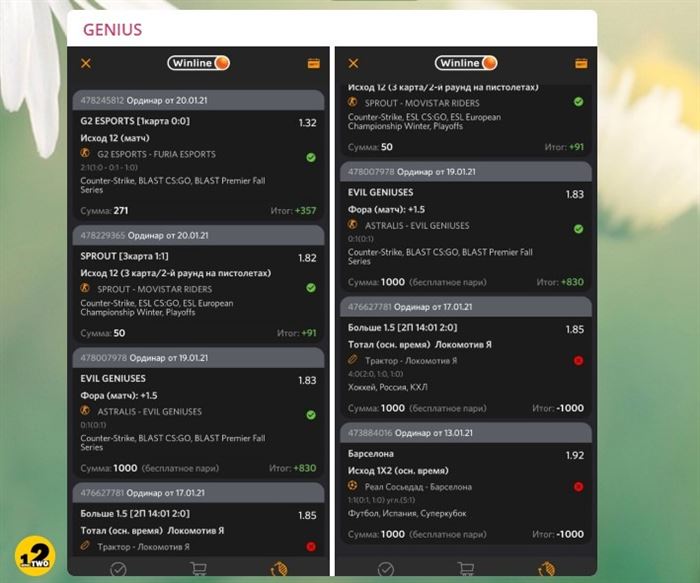
Task: Select Исход 1X2 (осн. время) line
Action: coord(398,471)
